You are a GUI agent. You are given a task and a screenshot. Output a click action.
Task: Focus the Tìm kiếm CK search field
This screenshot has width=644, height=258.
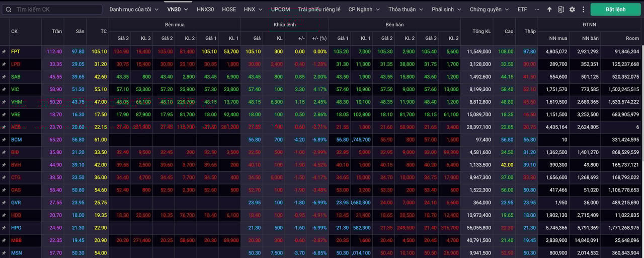[55, 10]
